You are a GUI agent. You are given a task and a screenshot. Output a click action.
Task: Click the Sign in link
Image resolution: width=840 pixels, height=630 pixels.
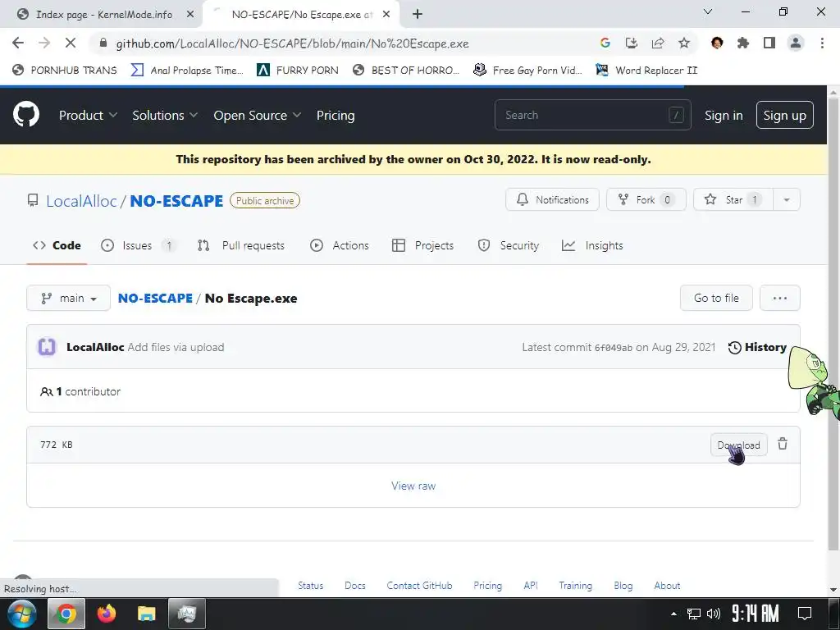pyautogui.click(x=724, y=115)
